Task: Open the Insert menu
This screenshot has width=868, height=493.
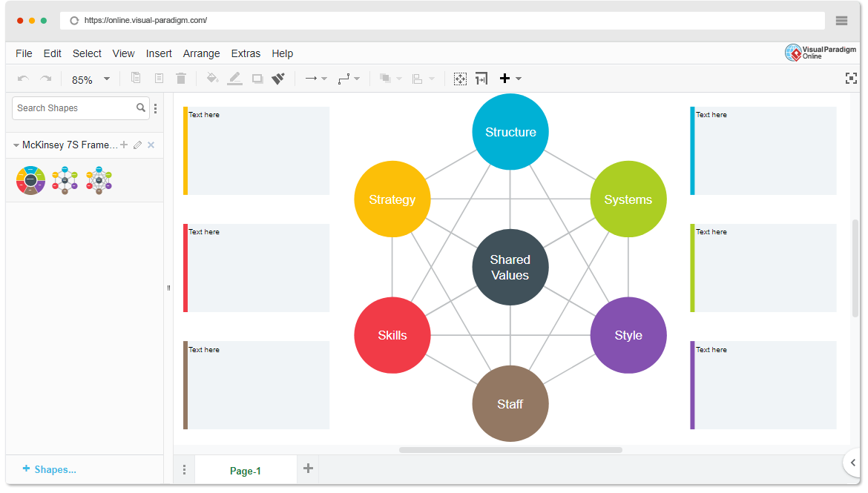Action: click(x=159, y=53)
